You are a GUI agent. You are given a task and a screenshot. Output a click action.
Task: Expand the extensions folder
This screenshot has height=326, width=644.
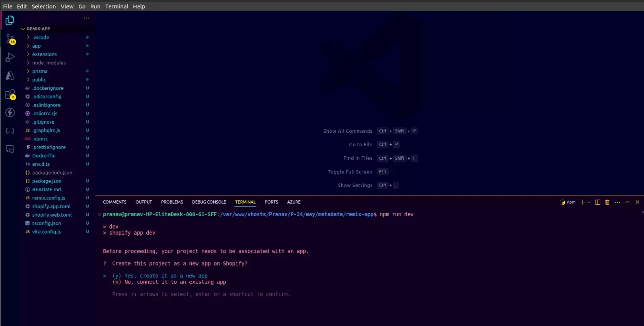point(44,54)
